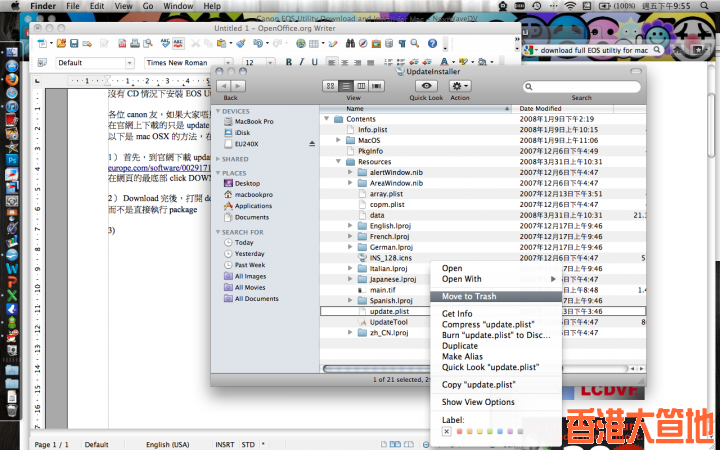720x450 pixels.
Task: Click the Page Preview icon in Writer
Action: tap(147, 44)
